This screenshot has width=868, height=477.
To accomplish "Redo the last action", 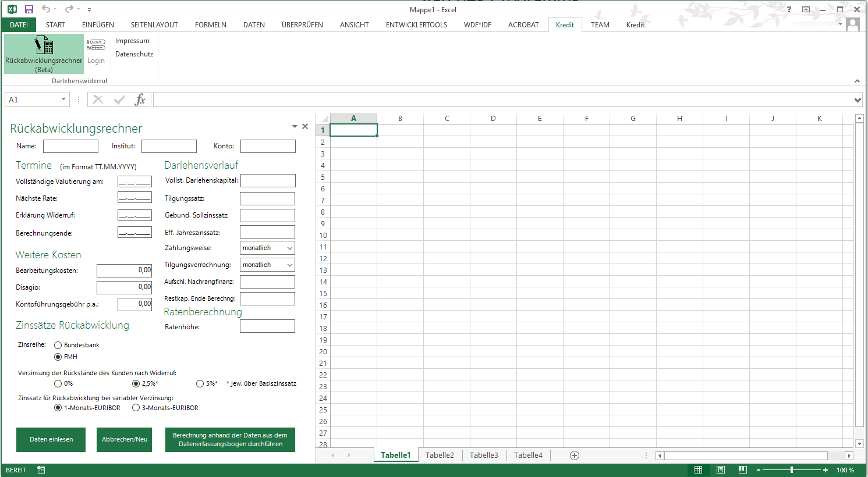I will [x=69, y=9].
